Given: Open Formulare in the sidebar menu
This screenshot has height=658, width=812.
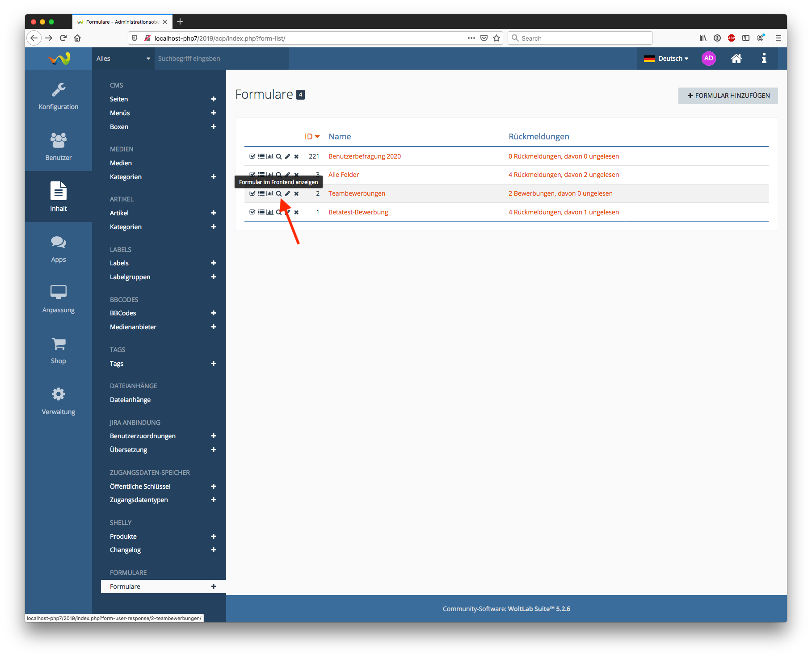Looking at the screenshot, I should 125,587.
